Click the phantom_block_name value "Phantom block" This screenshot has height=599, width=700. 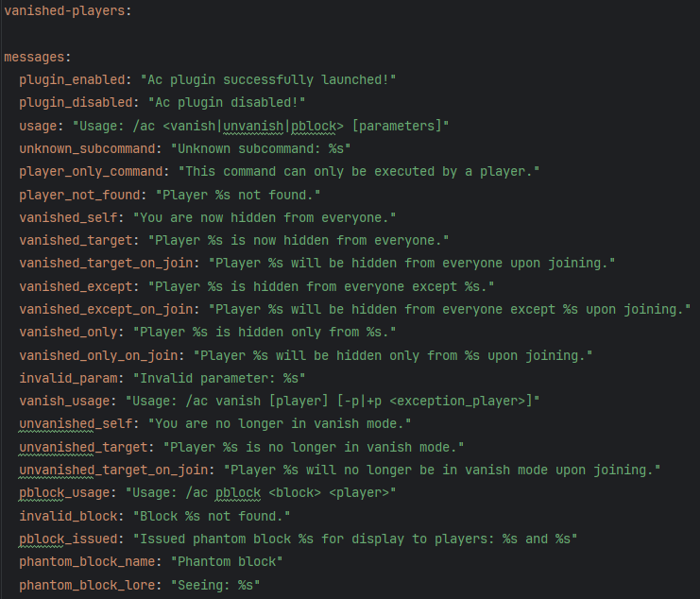pyautogui.click(x=227, y=562)
